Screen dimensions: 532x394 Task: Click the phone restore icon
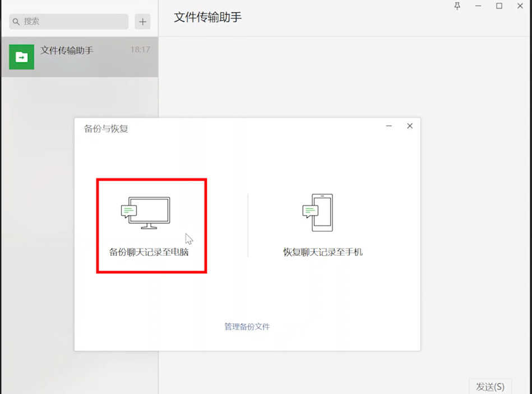(x=318, y=213)
